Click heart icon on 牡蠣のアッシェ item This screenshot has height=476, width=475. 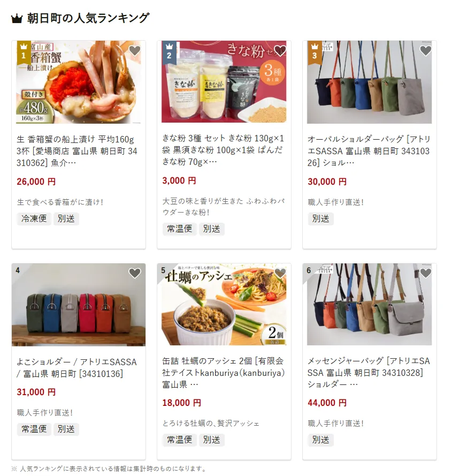point(280,273)
